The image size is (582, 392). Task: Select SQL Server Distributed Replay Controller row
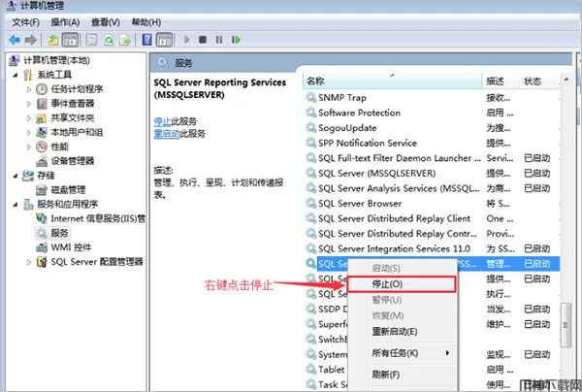pyautogui.click(x=432, y=234)
